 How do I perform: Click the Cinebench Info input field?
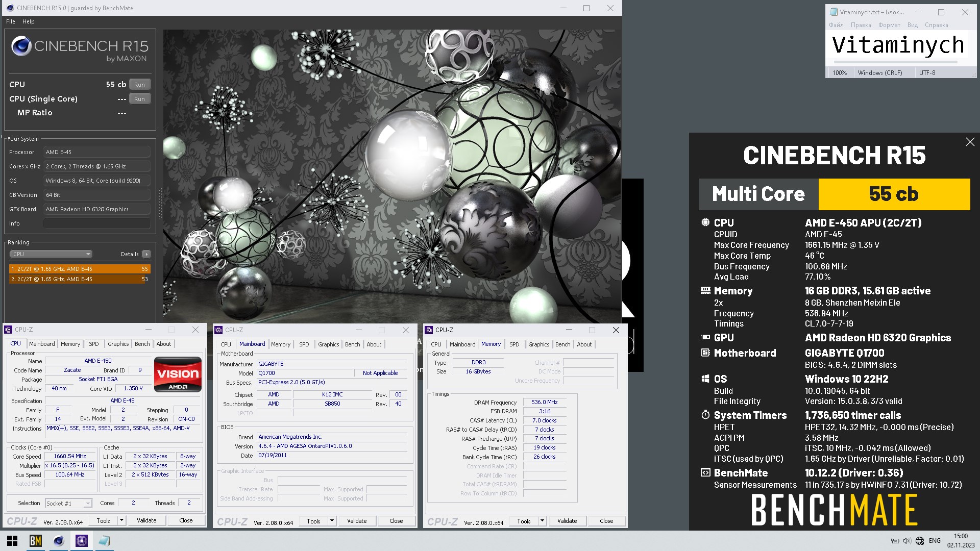pos(97,223)
